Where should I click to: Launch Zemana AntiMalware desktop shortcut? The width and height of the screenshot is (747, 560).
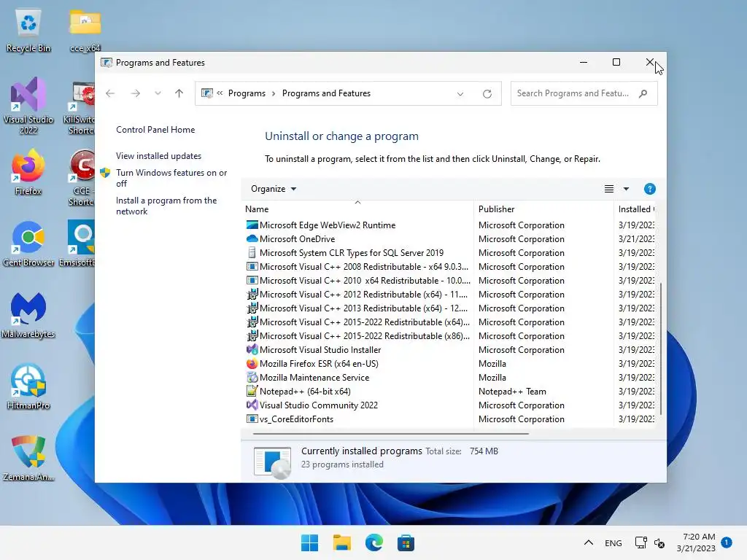(x=28, y=458)
